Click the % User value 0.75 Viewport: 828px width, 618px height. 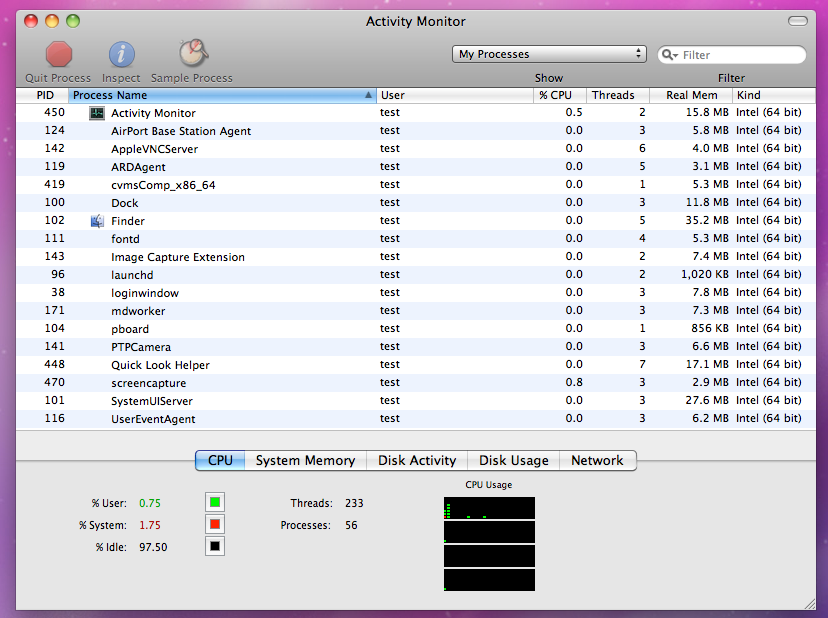(x=150, y=503)
